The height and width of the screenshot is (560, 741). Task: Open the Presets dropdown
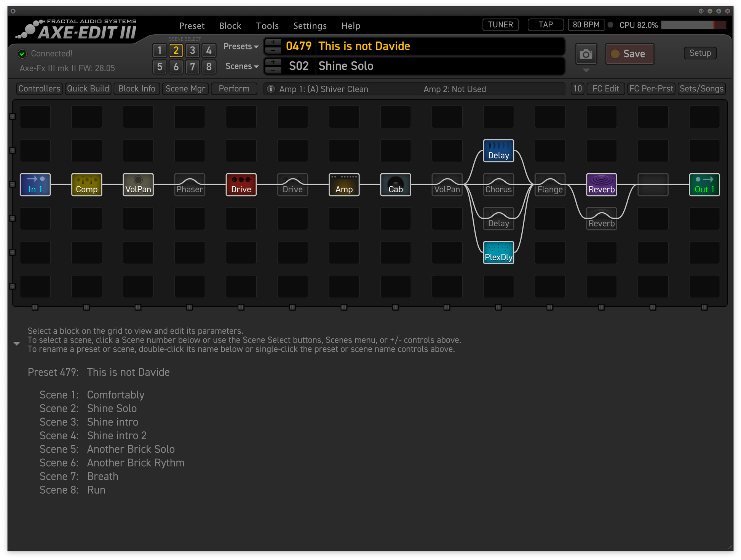(x=241, y=46)
